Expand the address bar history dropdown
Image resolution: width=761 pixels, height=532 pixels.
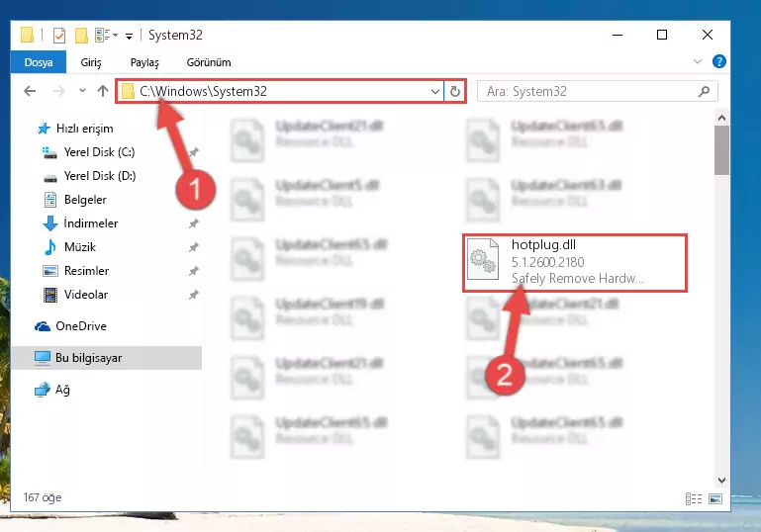435,91
